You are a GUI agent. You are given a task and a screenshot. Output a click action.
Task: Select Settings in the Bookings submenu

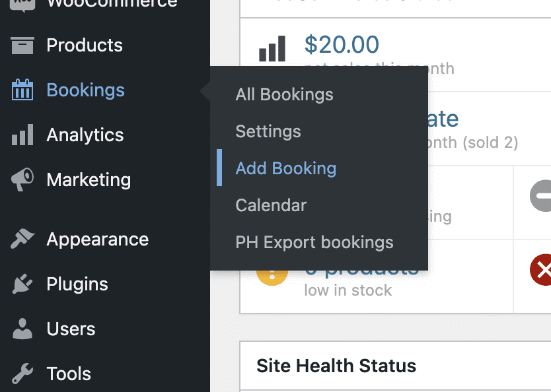pyautogui.click(x=268, y=131)
